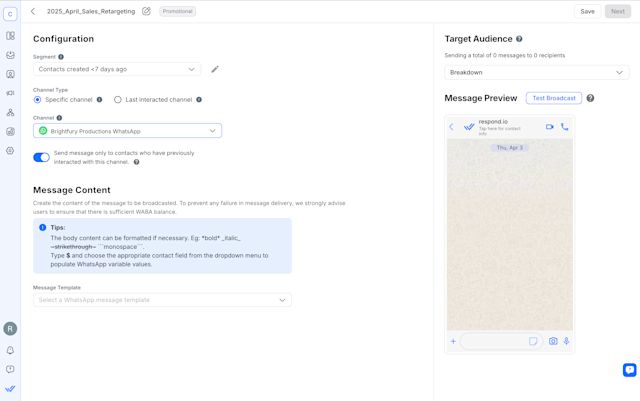Click back chevron in phone preview header
The width and height of the screenshot is (640, 401).
[451, 127]
